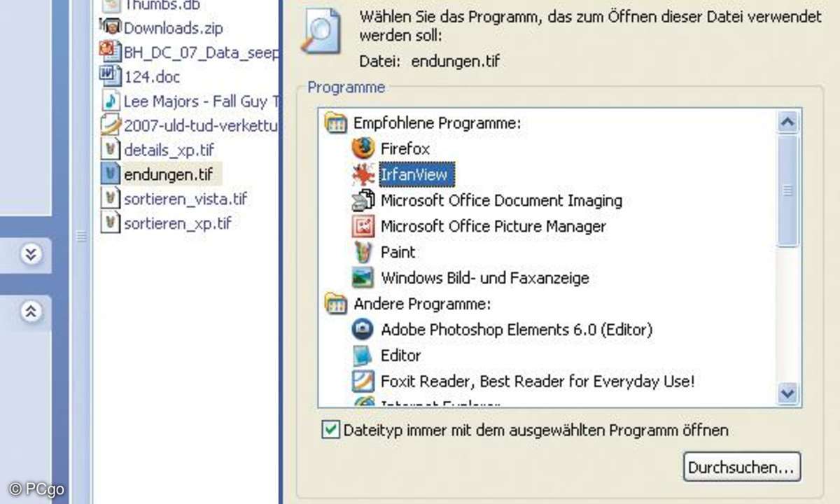Click the Microsoft Office Picture Manager icon
The image size is (840, 504).
[x=363, y=226]
